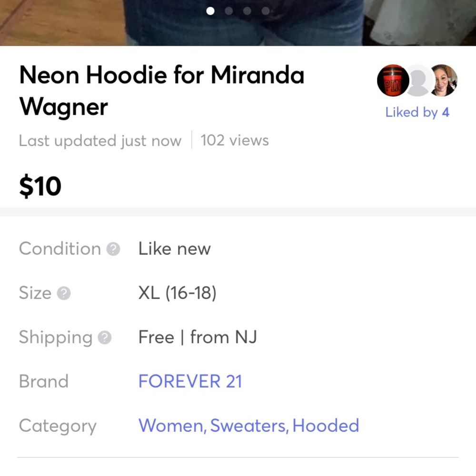
Task: Click the Last updated just now text
Action: [x=99, y=140]
